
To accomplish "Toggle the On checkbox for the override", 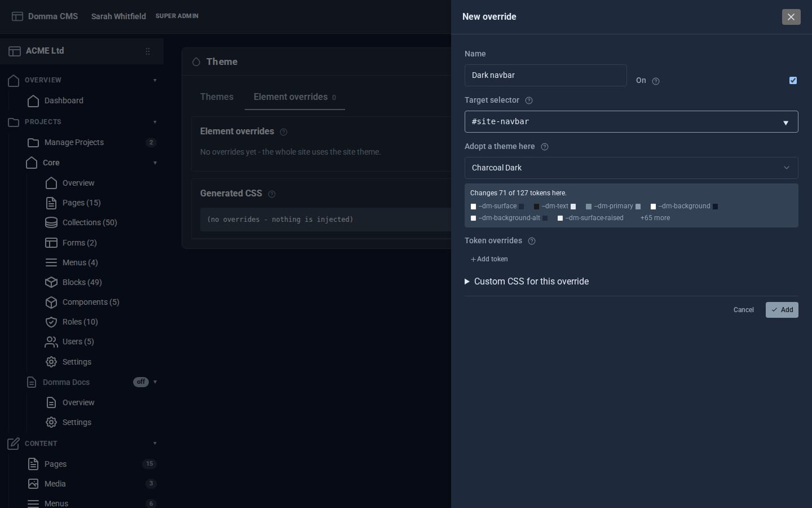I will click(x=793, y=80).
